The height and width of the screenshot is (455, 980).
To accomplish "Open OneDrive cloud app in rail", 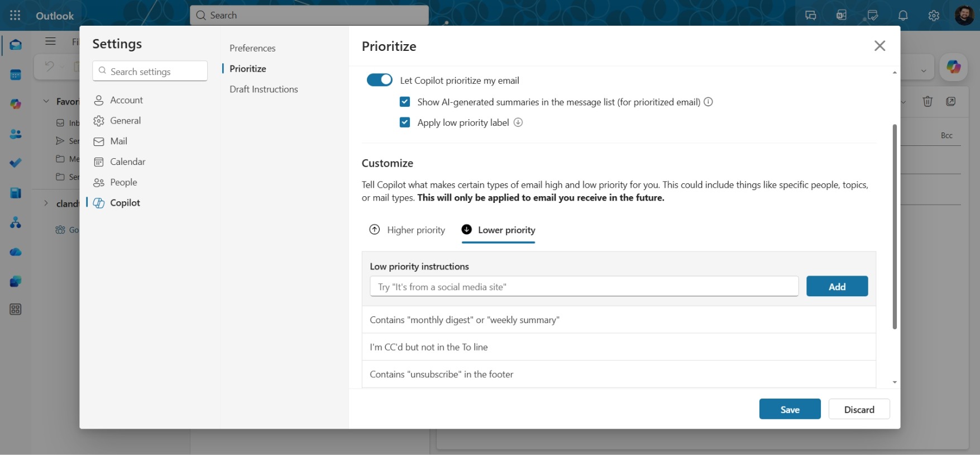I will point(16,252).
